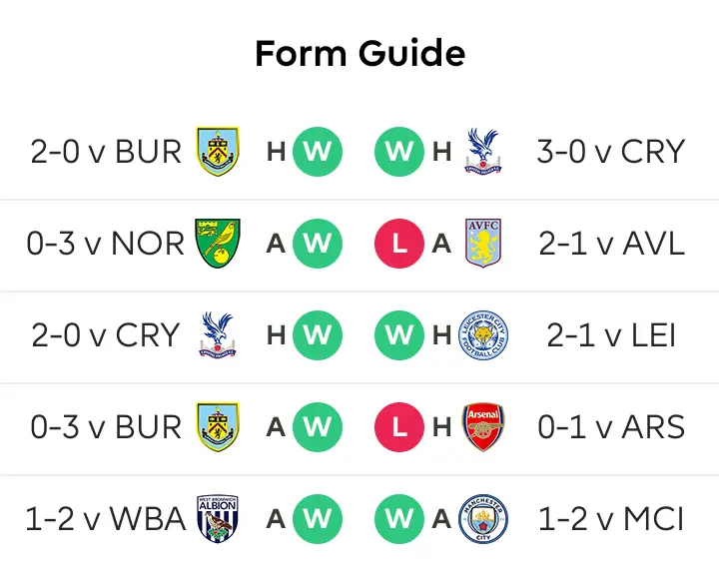
Task: Click the red loss badge beside Aston Villa
Action: (x=399, y=244)
